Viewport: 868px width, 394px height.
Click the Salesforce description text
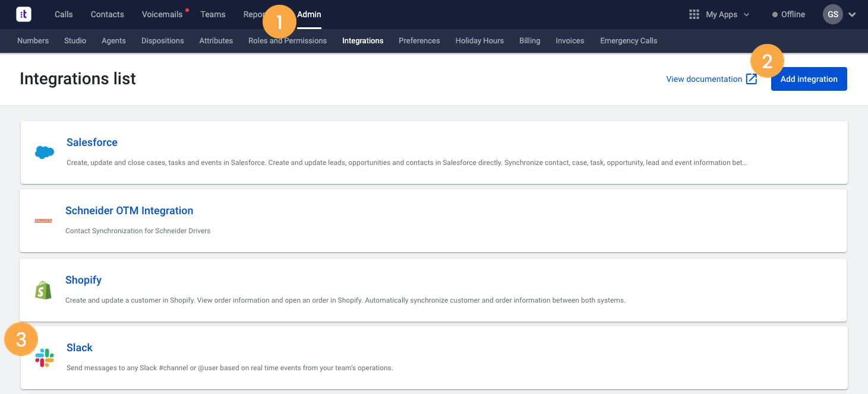click(x=407, y=163)
